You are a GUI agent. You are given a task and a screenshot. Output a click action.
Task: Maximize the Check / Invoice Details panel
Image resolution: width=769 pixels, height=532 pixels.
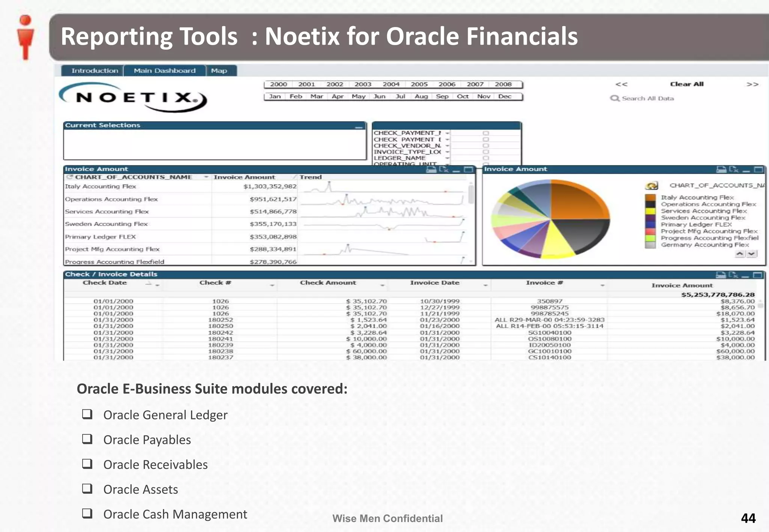(x=758, y=275)
